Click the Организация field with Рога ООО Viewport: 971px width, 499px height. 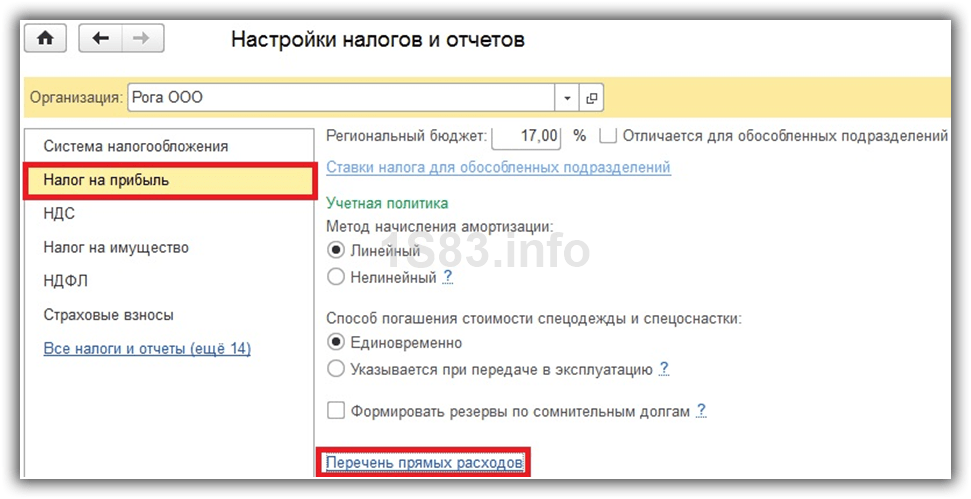click(341, 98)
